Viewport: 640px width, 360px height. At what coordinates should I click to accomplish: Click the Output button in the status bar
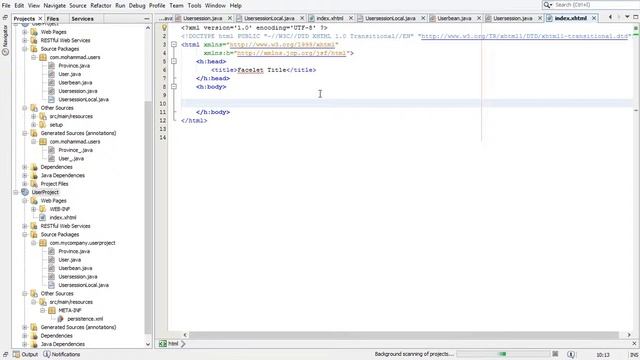point(26,354)
